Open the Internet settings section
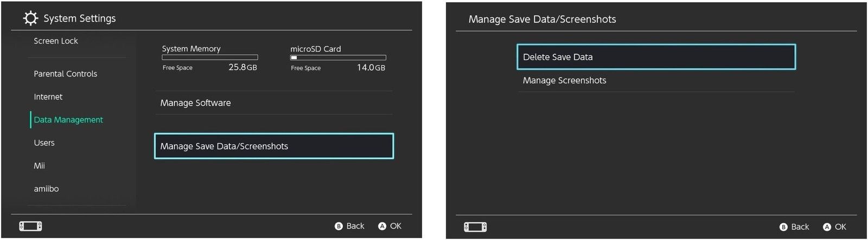Screen dimensions: 868x240 click(48, 97)
